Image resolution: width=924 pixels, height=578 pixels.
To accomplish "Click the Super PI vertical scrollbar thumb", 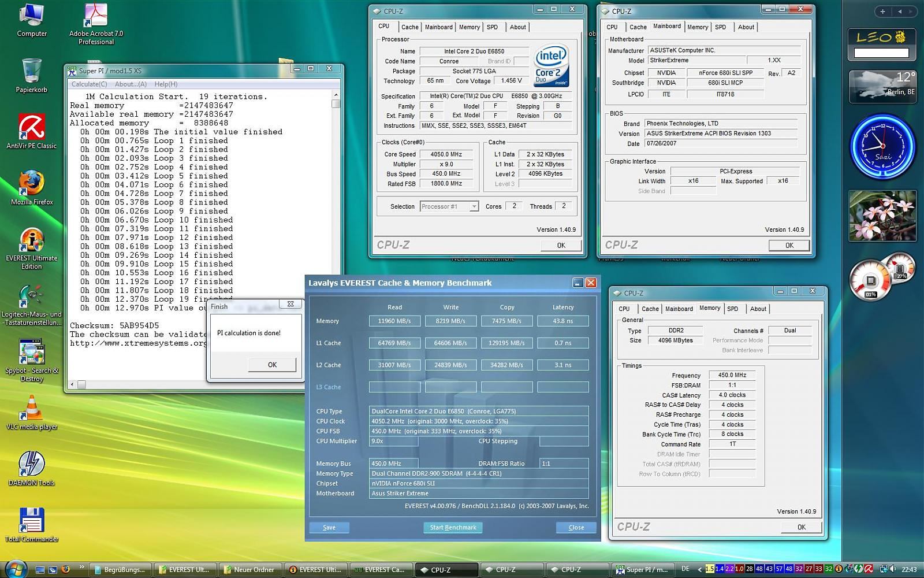I will (x=336, y=104).
